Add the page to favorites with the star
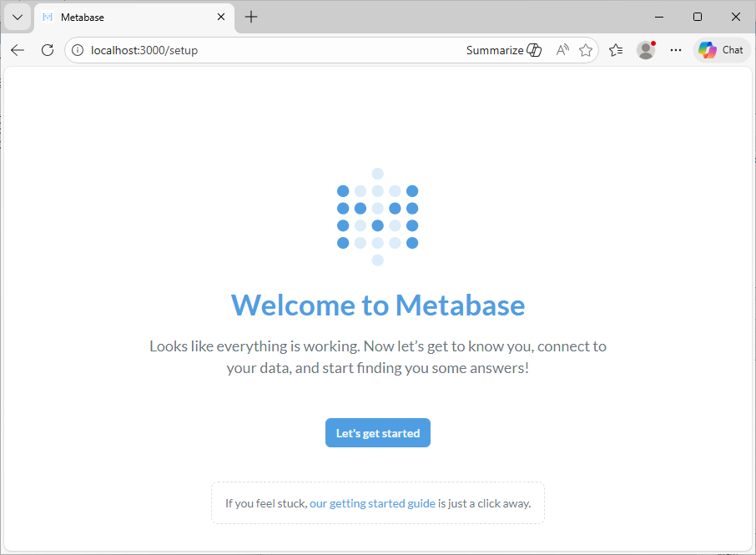The image size is (756, 555). click(586, 50)
